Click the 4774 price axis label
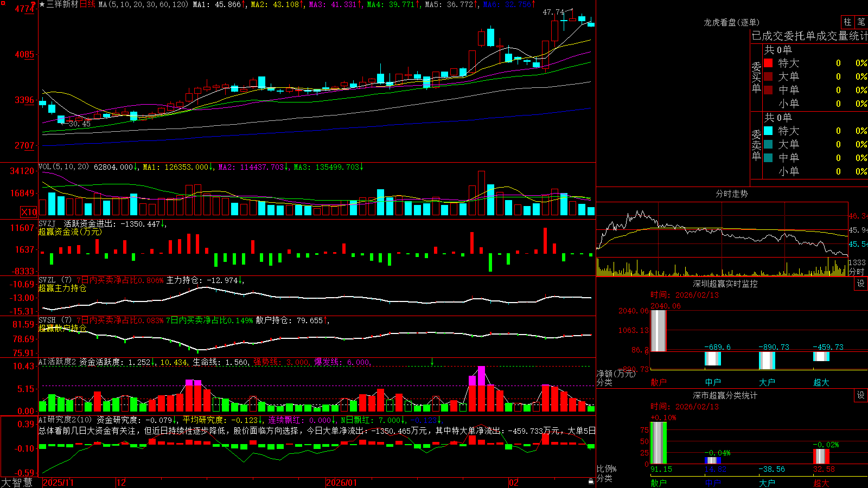This screenshot has height=488, width=868. [x=24, y=9]
